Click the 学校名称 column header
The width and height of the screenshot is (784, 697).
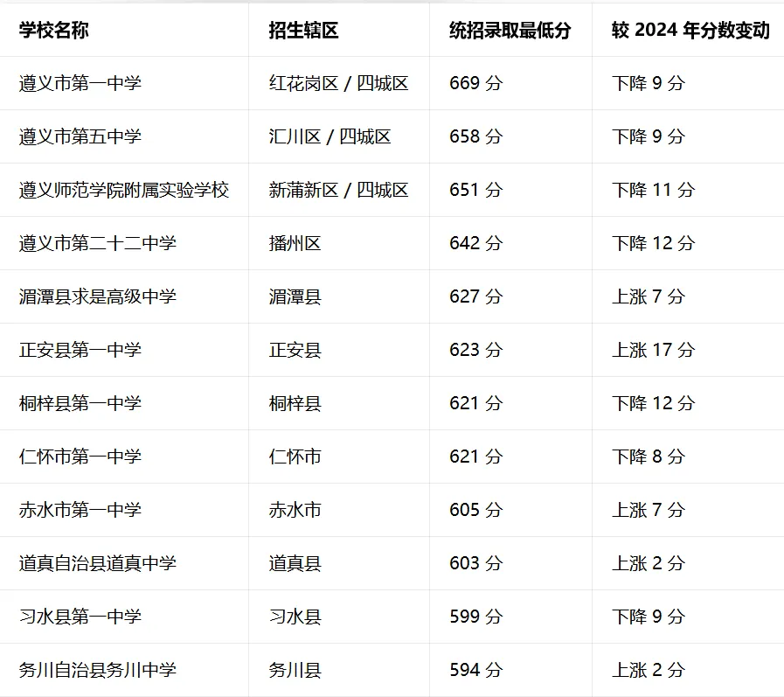54,29
